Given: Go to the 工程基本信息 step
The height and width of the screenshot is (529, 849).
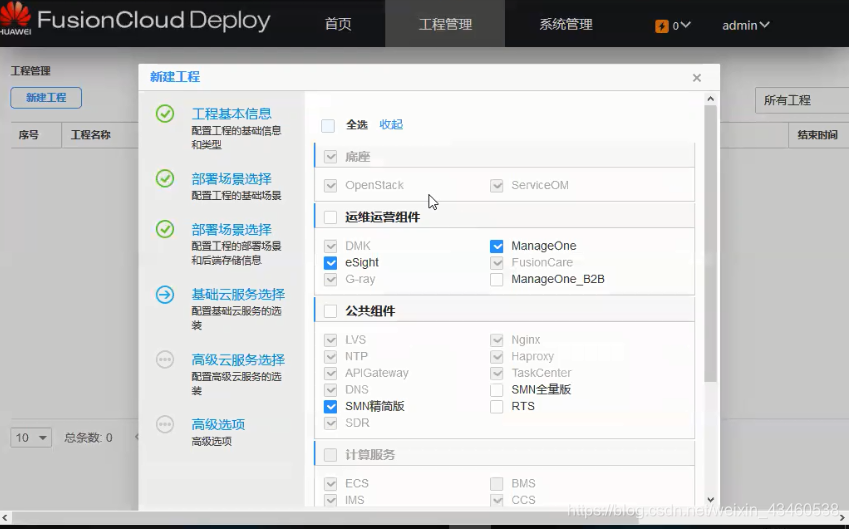Looking at the screenshot, I should [232, 114].
